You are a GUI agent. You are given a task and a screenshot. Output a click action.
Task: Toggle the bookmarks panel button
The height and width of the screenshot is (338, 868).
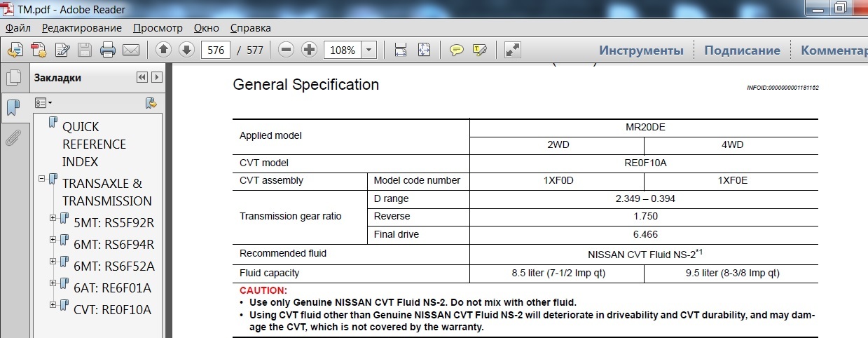pos(13,107)
